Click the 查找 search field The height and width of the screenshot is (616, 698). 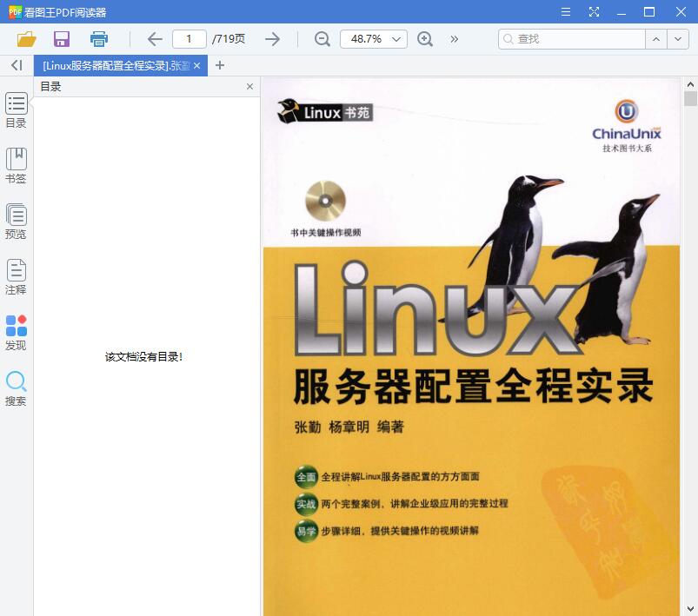point(572,39)
